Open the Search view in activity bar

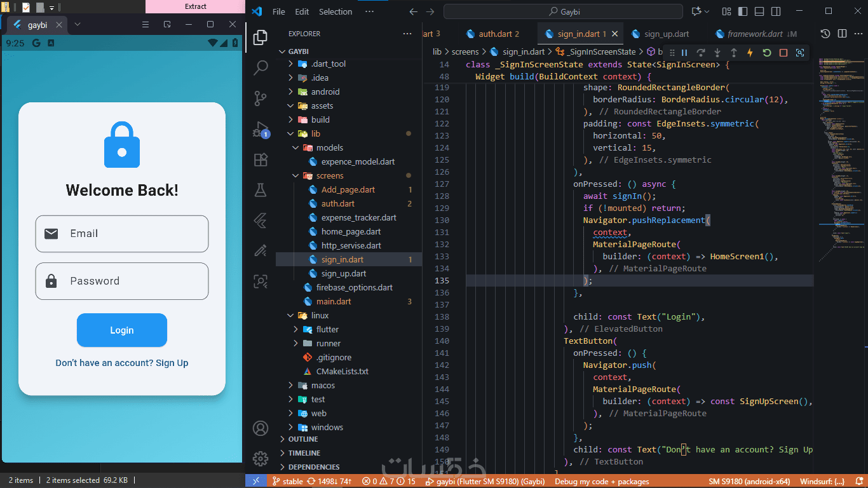click(x=261, y=68)
